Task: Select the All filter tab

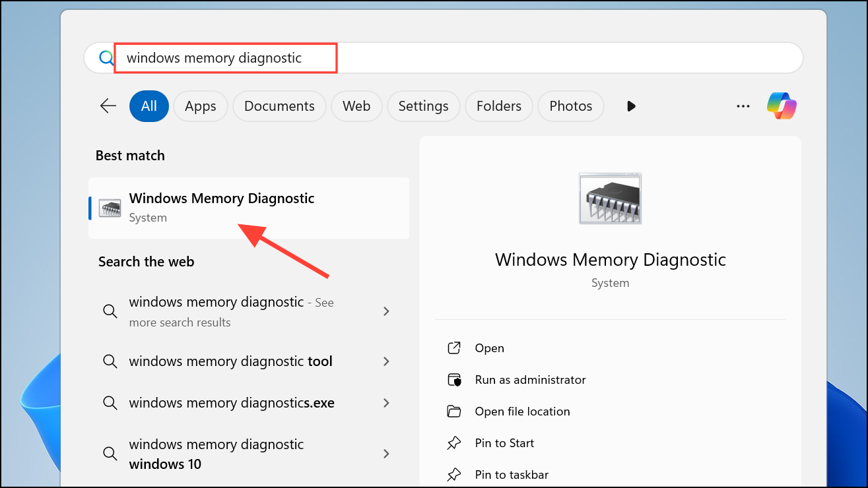Action: [149, 106]
